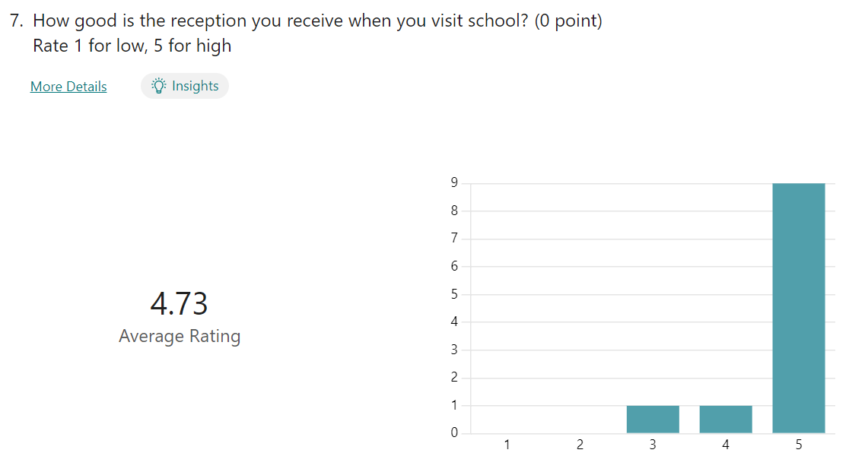Click y-axis label 0
The width and height of the screenshot is (868, 472).
pos(454,432)
